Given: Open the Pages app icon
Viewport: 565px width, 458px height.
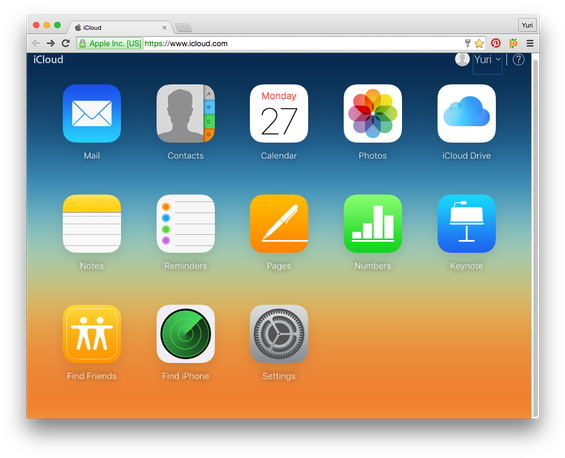Looking at the screenshot, I should [x=279, y=224].
